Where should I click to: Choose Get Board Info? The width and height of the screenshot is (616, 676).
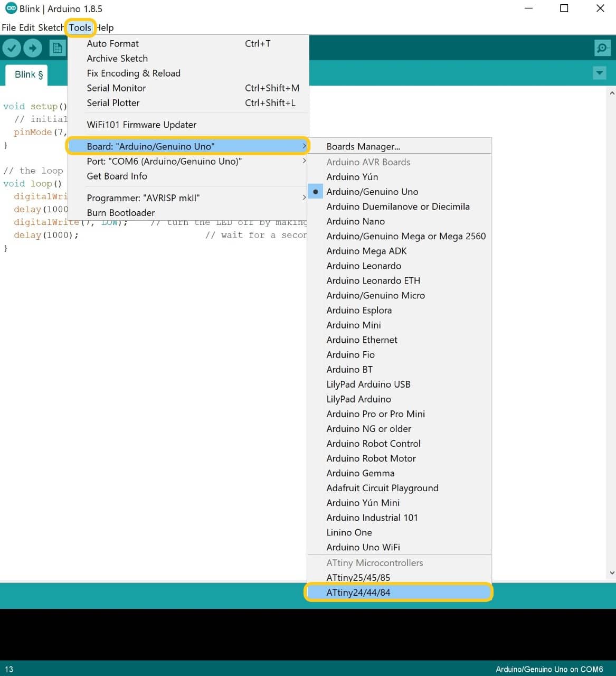tap(188, 176)
